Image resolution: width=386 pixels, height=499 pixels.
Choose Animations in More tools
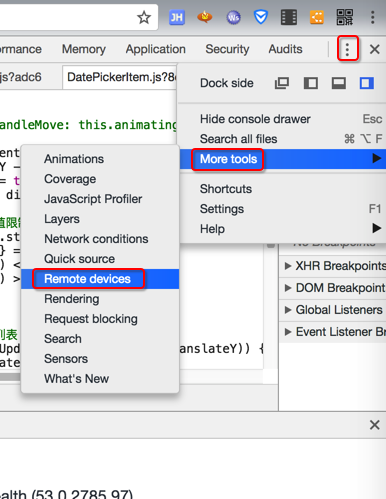[x=100, y=159]
